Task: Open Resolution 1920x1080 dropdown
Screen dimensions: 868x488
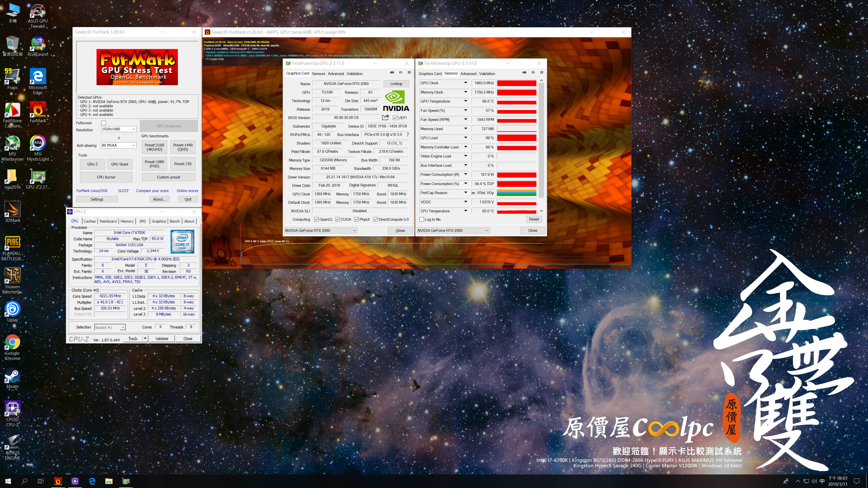Action: tap(119, 129)
